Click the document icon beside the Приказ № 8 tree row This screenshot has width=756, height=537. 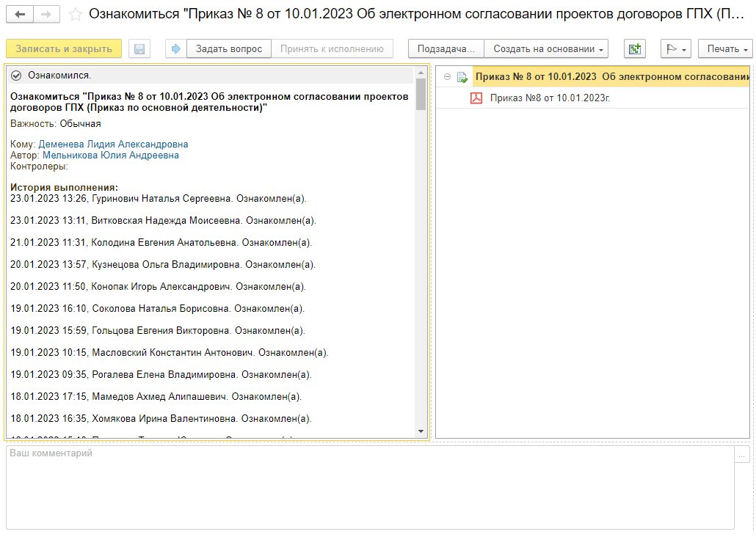click(x=462, y=77)
